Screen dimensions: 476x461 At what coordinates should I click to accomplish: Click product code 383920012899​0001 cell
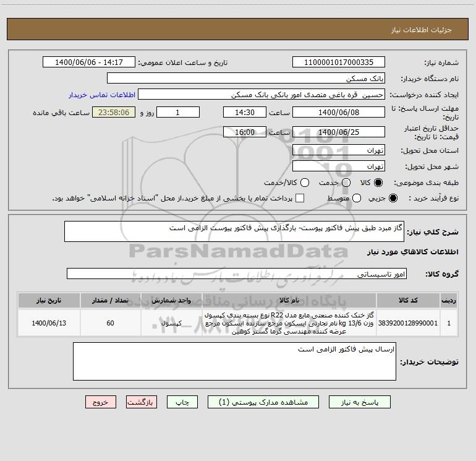click(x=408, y=323)
